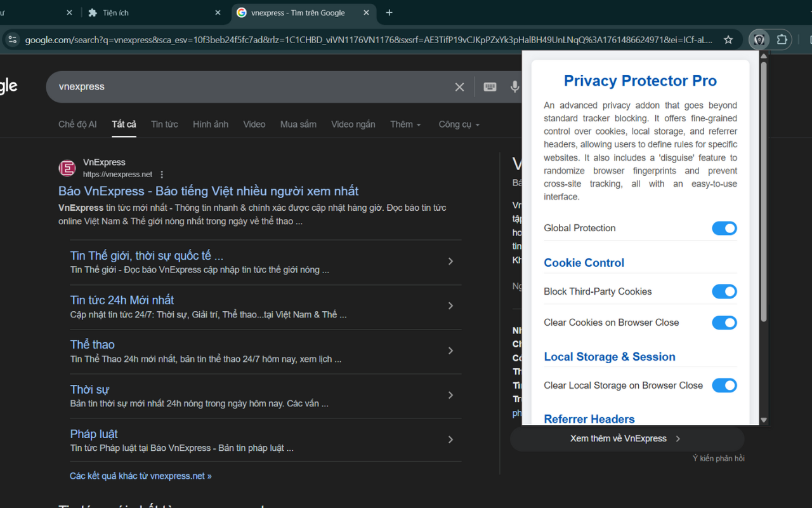Switch to the Hình ảnh search tab
This screenshot has height=508, width=812.
pos(210,124)
